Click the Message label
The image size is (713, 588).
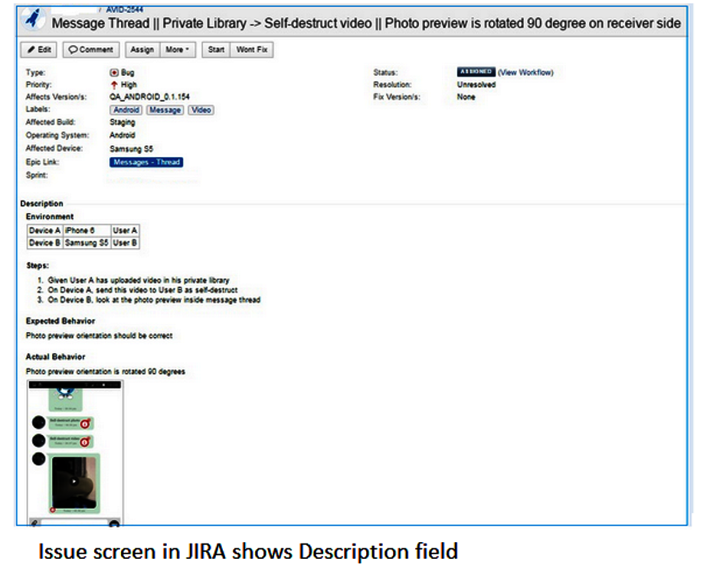coord(164,109)
